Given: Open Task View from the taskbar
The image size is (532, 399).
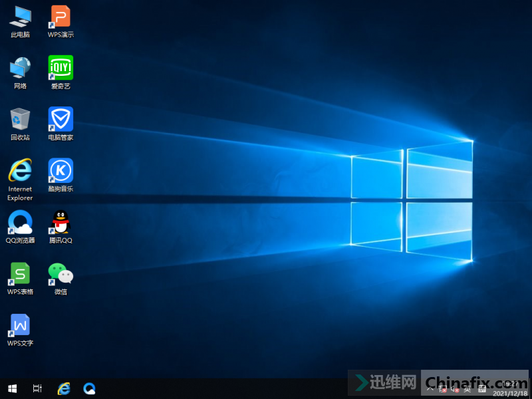Looking at the screenshot, I should [37, 388].
